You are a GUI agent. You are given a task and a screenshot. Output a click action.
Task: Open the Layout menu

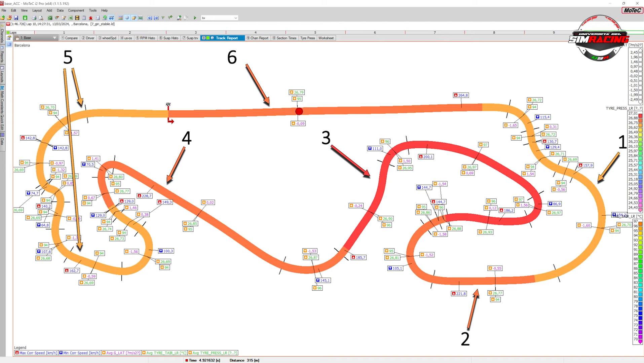tap(37, 10)
